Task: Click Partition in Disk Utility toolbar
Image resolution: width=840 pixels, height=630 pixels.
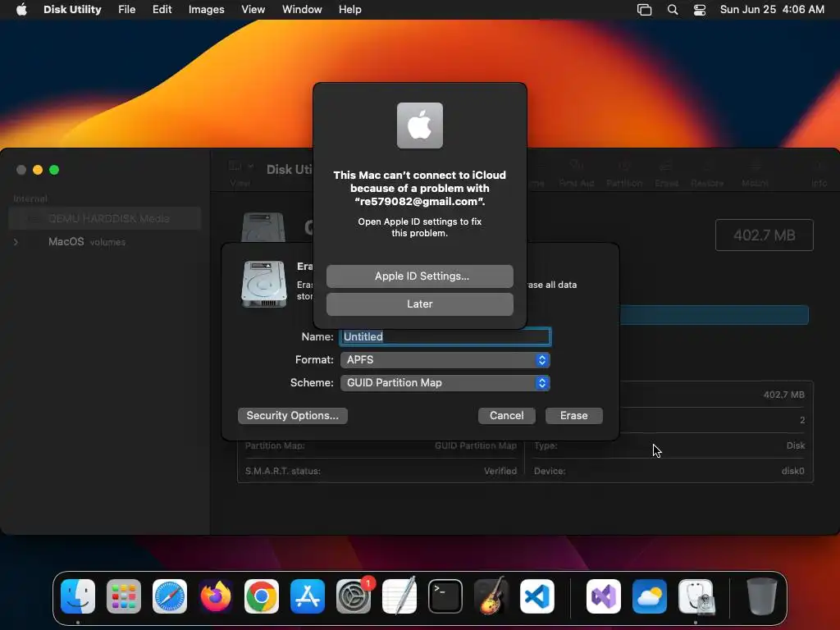Action: [624, 174]
